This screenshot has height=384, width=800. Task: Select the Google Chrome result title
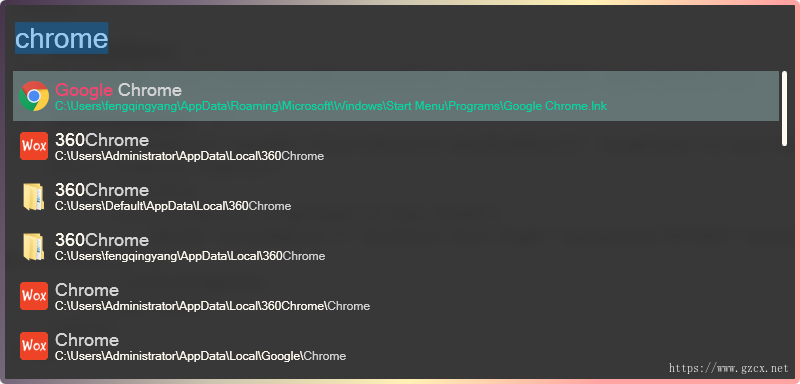[118, 90]
